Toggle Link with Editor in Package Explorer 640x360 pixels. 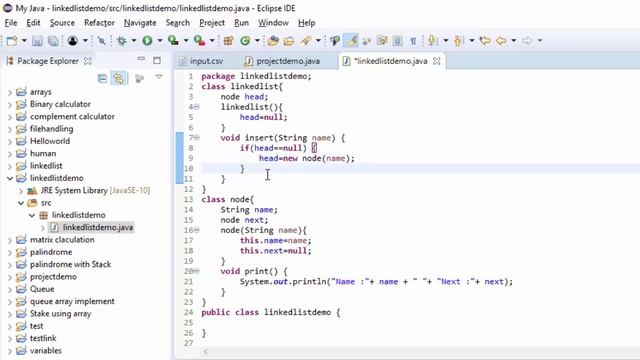[119, 78]
